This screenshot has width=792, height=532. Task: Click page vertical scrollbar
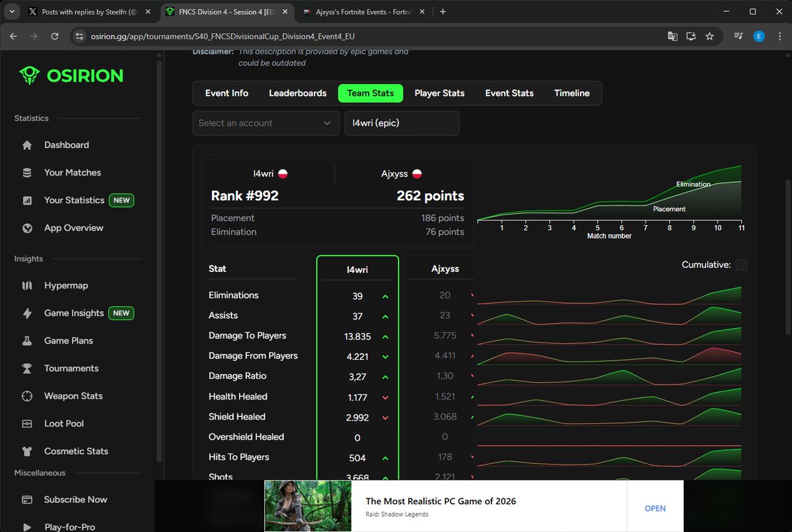pyautogui.click(x=788, y=257)
